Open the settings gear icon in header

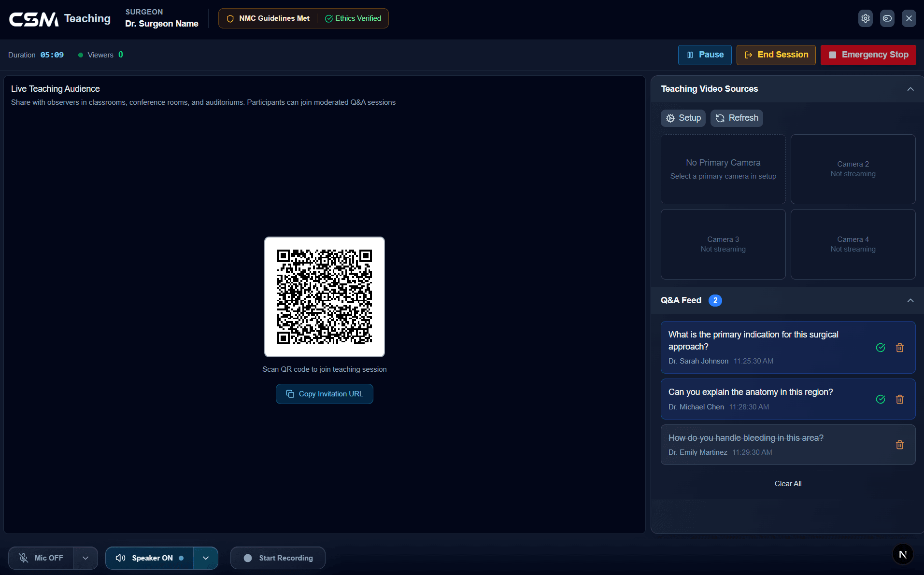(x=865, y=18)
